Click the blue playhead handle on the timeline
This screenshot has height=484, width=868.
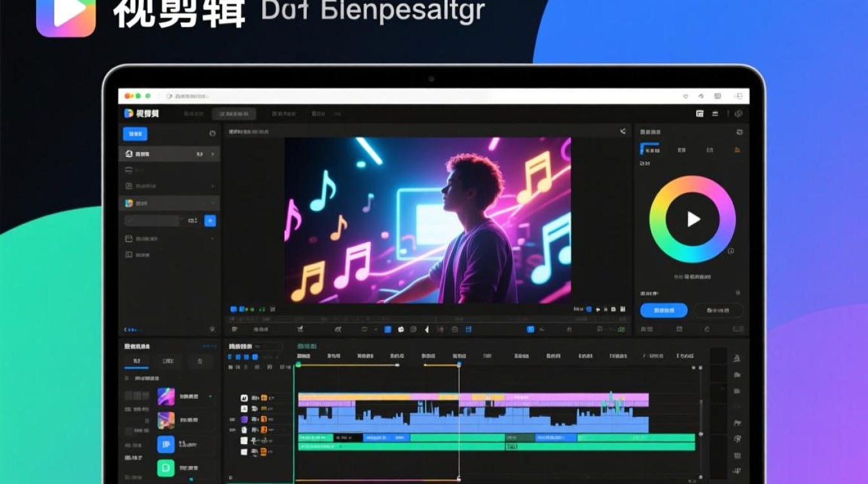click(459, 365)
